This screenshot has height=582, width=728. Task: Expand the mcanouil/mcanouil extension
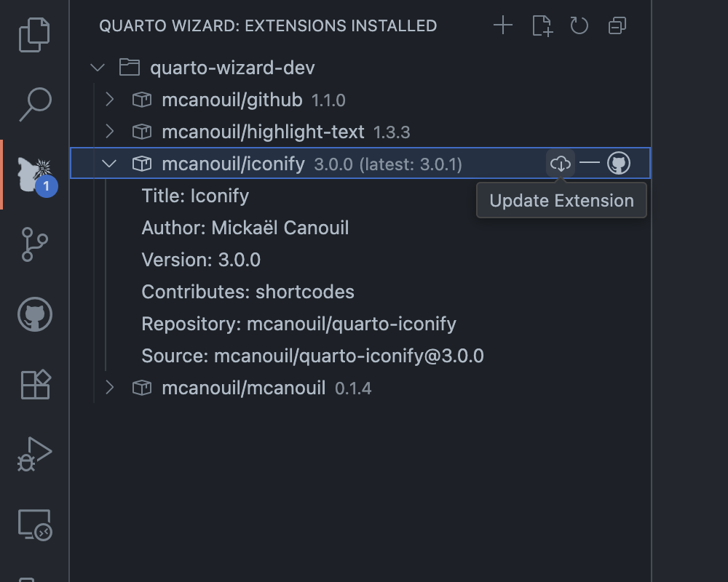point(109,388)
